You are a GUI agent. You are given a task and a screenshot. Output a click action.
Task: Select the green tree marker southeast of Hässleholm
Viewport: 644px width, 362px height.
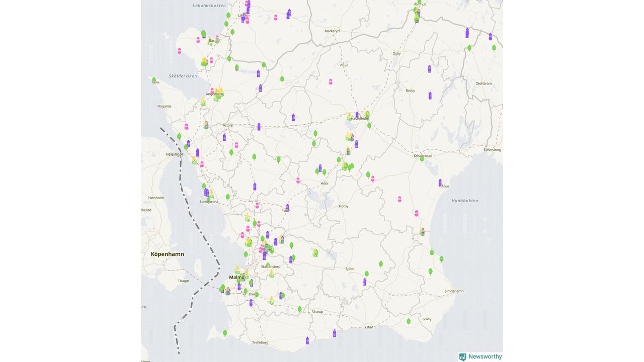369,126
